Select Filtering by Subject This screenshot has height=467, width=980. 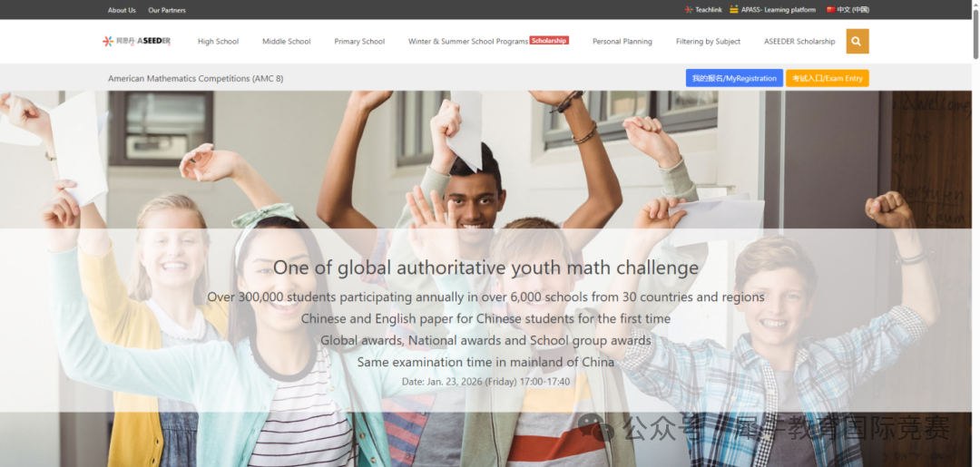point(708,41)
